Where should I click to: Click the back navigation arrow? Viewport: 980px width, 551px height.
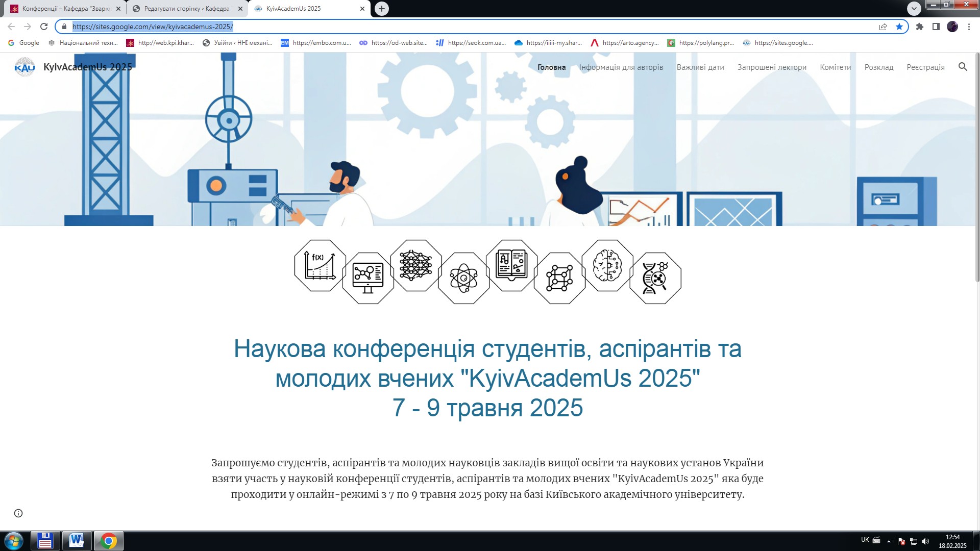(x=11, y=27)
